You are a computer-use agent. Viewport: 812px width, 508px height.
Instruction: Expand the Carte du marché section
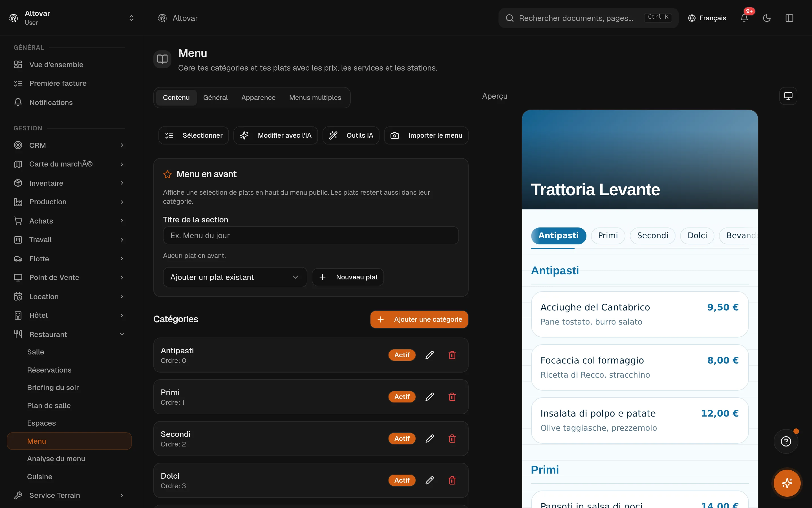[122, 164]
